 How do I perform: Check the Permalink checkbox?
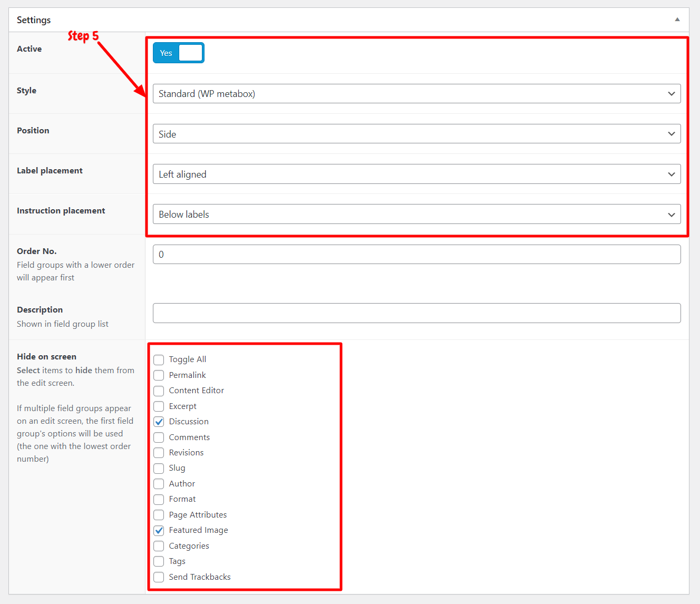159,375
